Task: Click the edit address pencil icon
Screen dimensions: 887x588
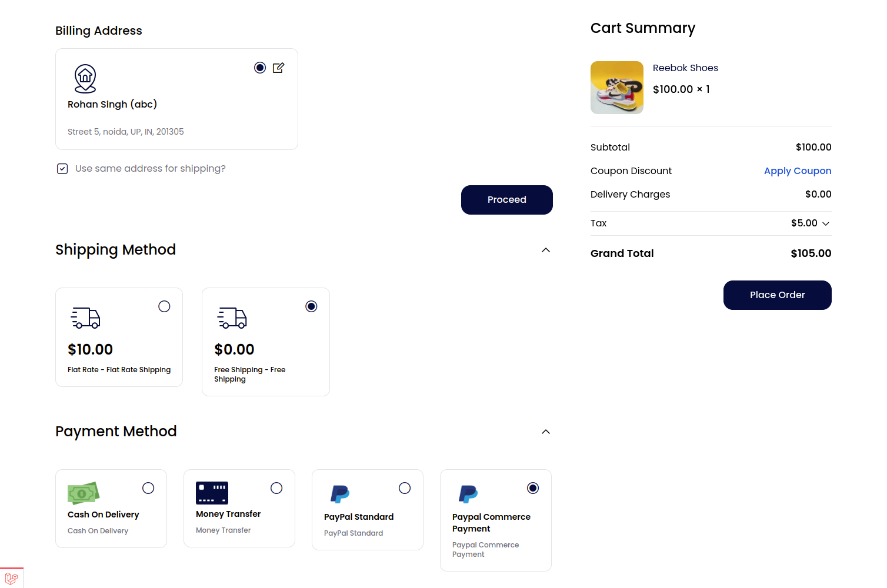Action: click(278, 68)
